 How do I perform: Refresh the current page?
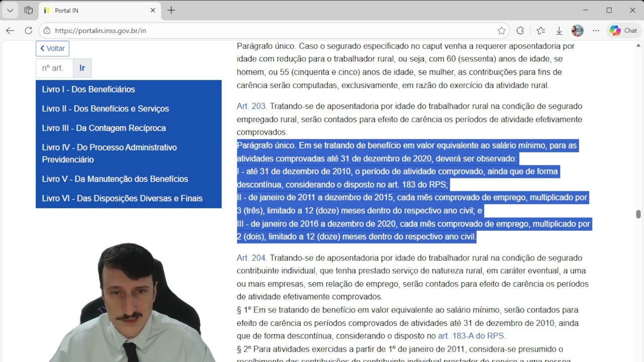[x=29, y=31]
